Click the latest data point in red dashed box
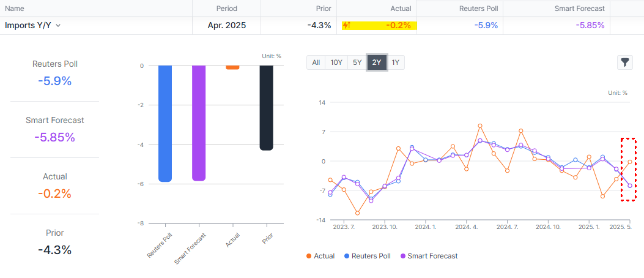 (x=630, y=162)
